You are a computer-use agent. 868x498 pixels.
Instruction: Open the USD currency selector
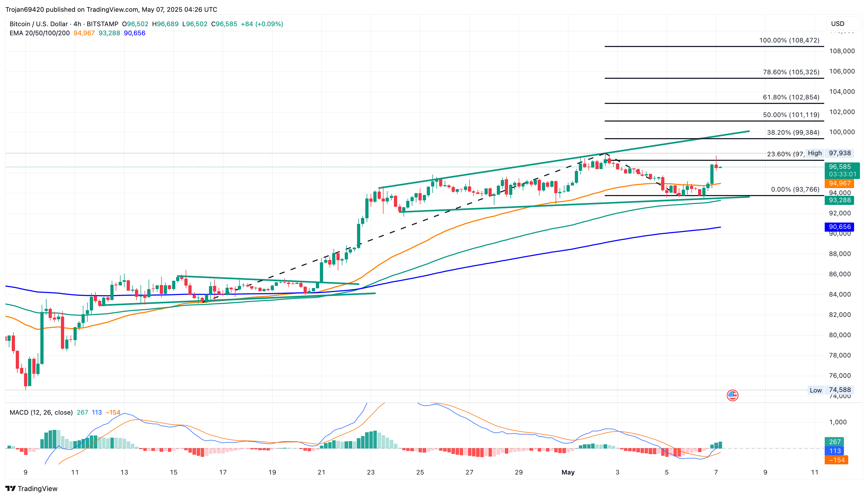point(842,24)
